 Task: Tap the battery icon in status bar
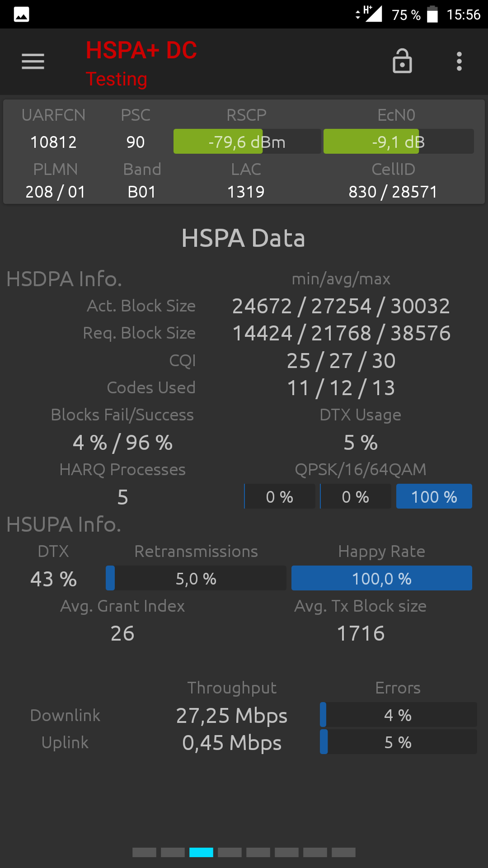pyautogui.click(x=432, y=14)
